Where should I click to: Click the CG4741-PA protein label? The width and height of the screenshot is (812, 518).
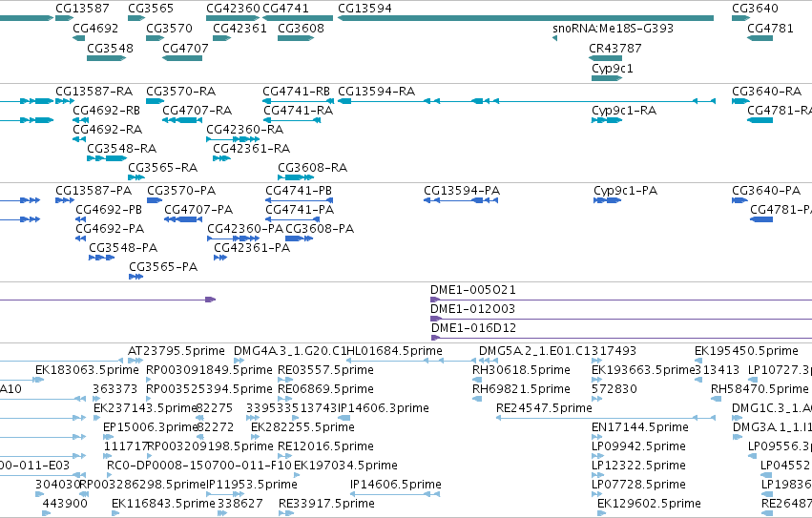click(x=300, y=210)
